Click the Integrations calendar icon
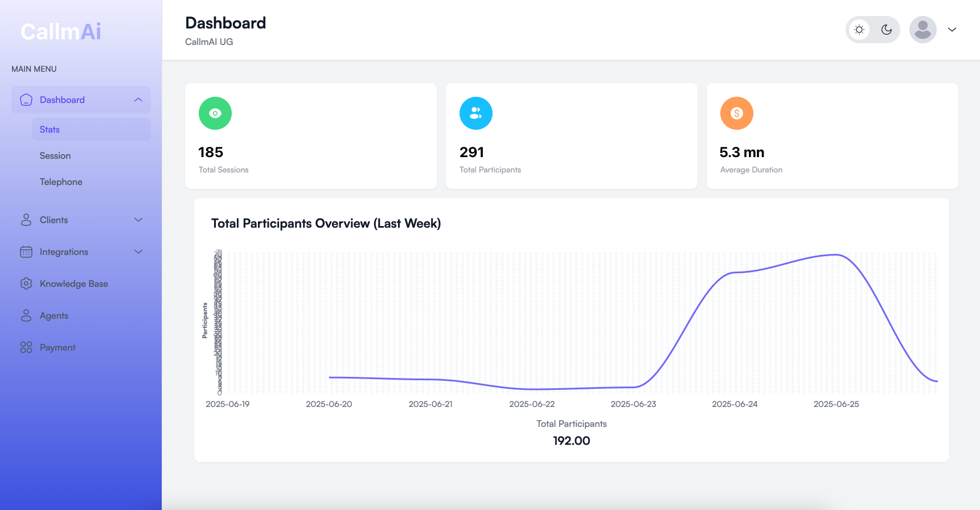Image resolution: width=980 pixels, height=510 pixels. (26, 252)
